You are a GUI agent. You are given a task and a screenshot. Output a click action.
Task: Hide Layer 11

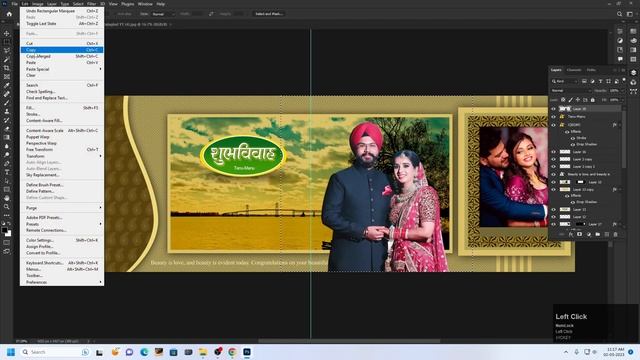(554, 210)
